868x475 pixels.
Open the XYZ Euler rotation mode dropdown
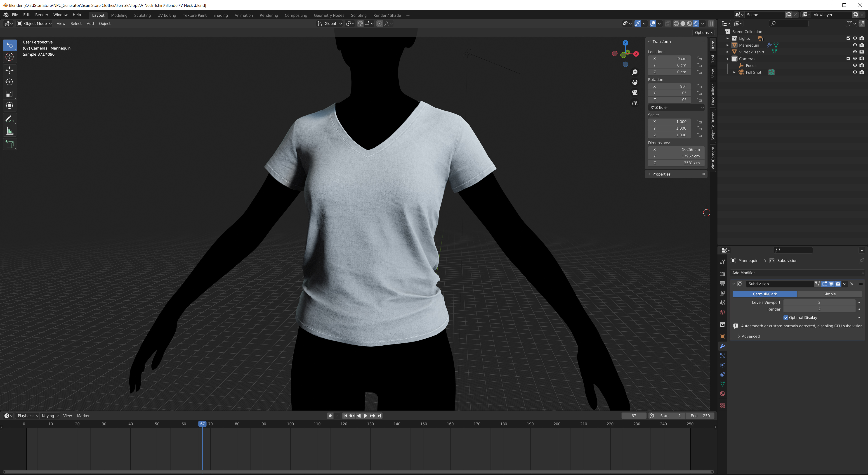[676, 107]
